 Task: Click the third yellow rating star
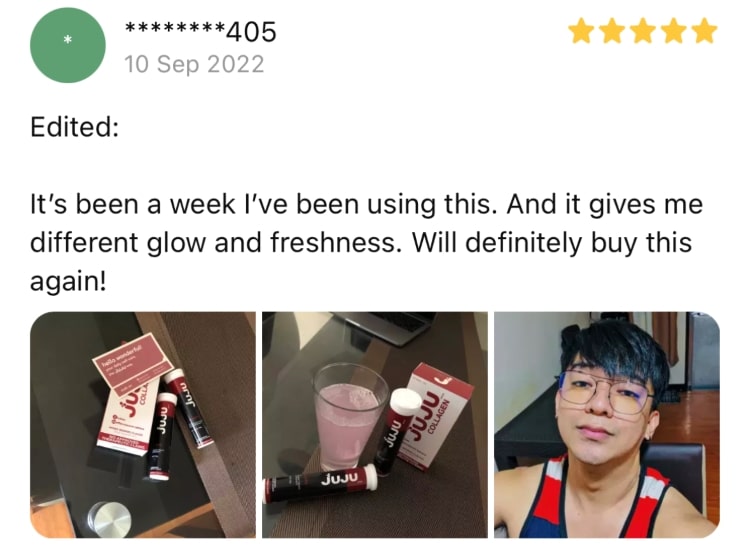pos(643,31)
